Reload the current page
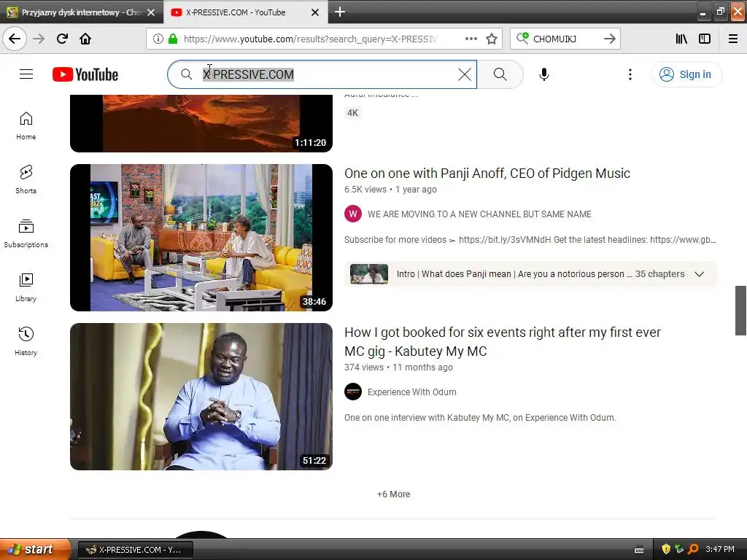The width and height of the screenshot is (747, 560). coord(62,39)
